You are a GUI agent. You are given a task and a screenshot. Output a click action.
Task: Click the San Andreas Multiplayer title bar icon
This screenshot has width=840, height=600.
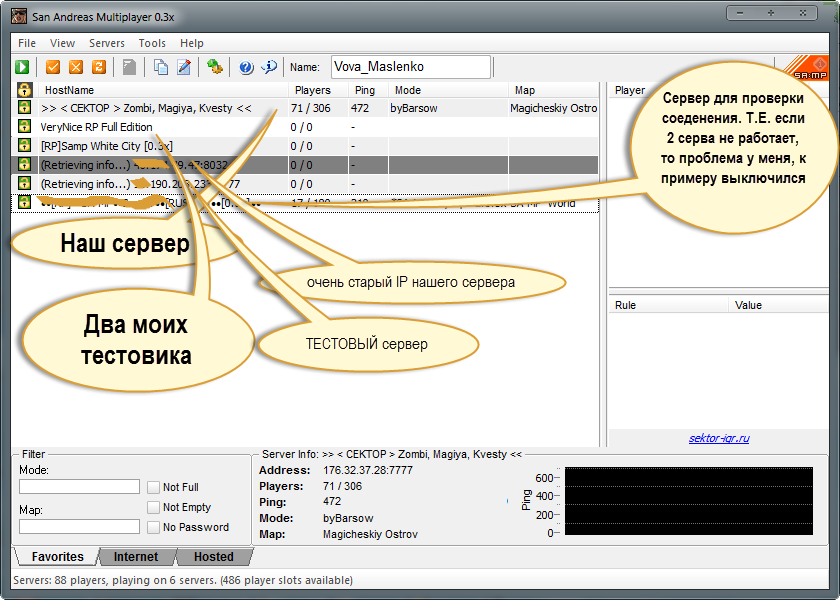[19, 16]
